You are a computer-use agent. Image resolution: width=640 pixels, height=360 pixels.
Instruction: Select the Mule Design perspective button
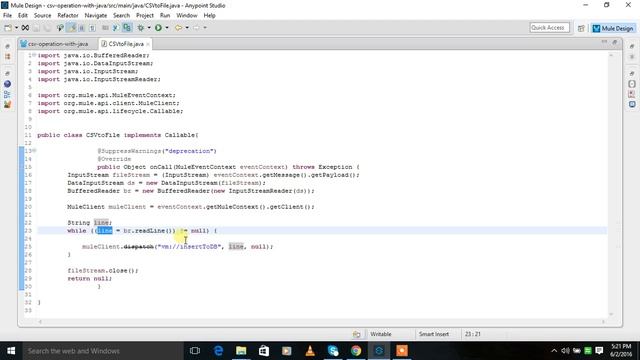pos(613,28)
